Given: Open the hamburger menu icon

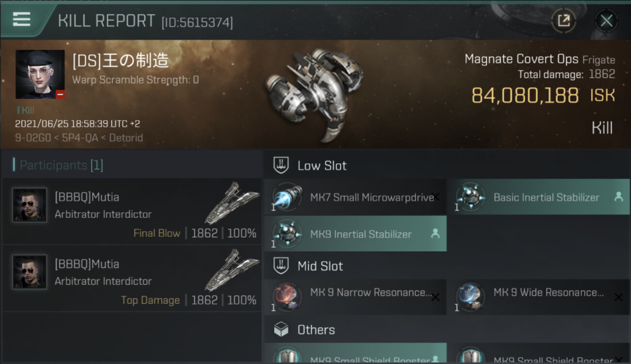Looking at the screenshot, I should 21,19.
